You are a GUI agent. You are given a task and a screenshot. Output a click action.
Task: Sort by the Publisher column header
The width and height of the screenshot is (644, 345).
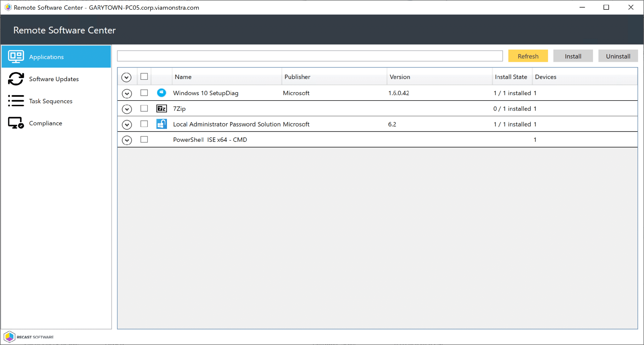[x=334, y=77]
